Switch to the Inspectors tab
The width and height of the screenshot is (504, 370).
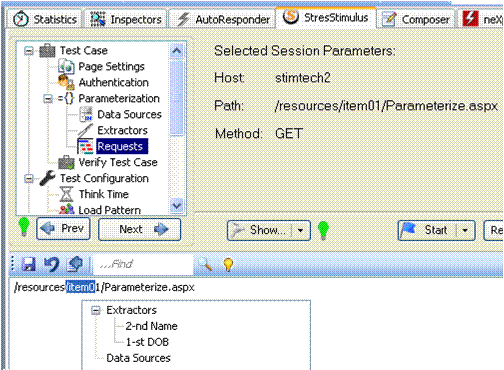[126, 19]
